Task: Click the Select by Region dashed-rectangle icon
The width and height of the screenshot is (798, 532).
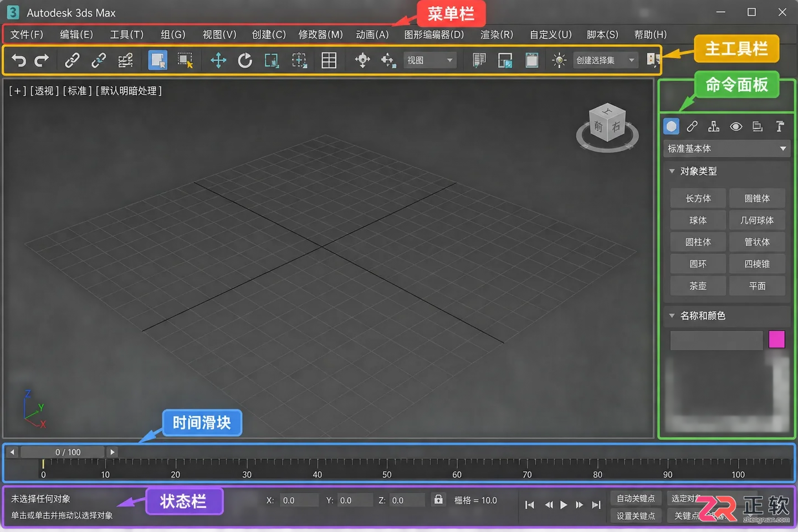Action: 185,60
